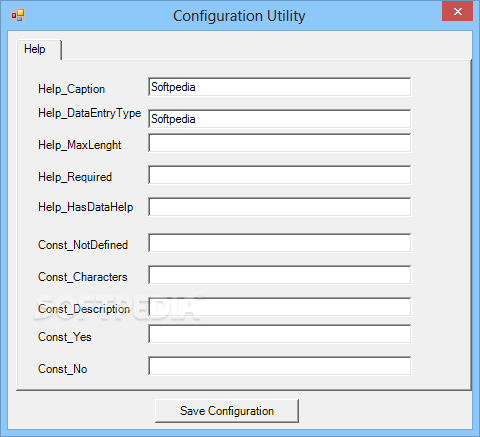The width and height of the screenshot is (480, 437).
Task: Focus the Help_Caption text field
Action: click(x=280, y=87)
